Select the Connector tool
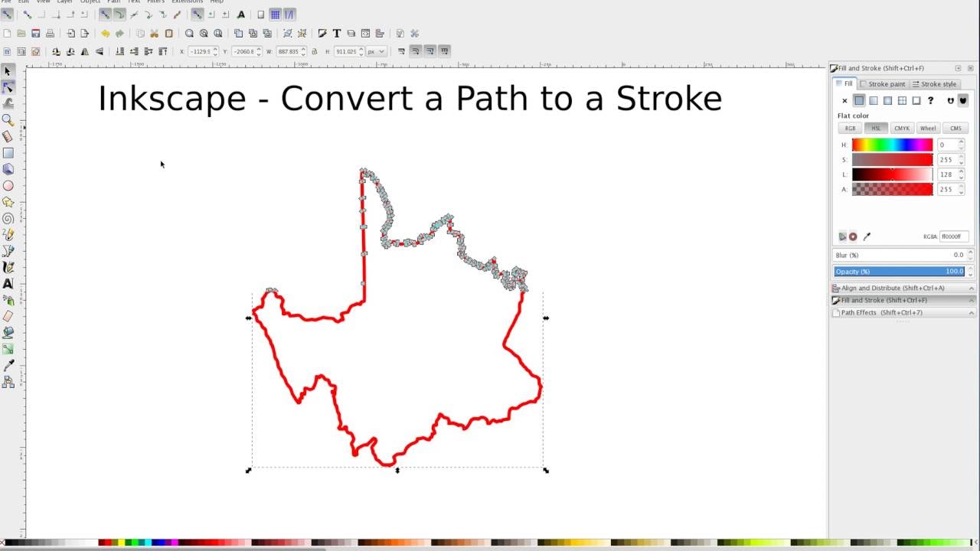Screen dimensions: 980x551 8,382
